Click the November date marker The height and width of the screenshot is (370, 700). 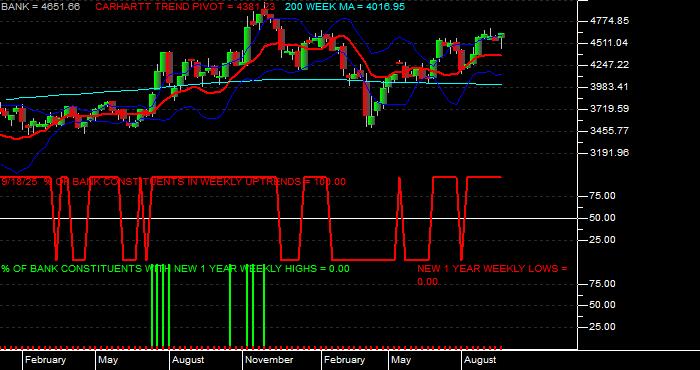(269, 360)
